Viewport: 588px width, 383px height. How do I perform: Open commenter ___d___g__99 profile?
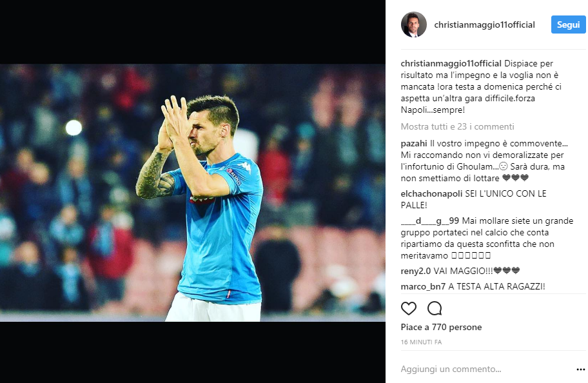click(430, 221)
